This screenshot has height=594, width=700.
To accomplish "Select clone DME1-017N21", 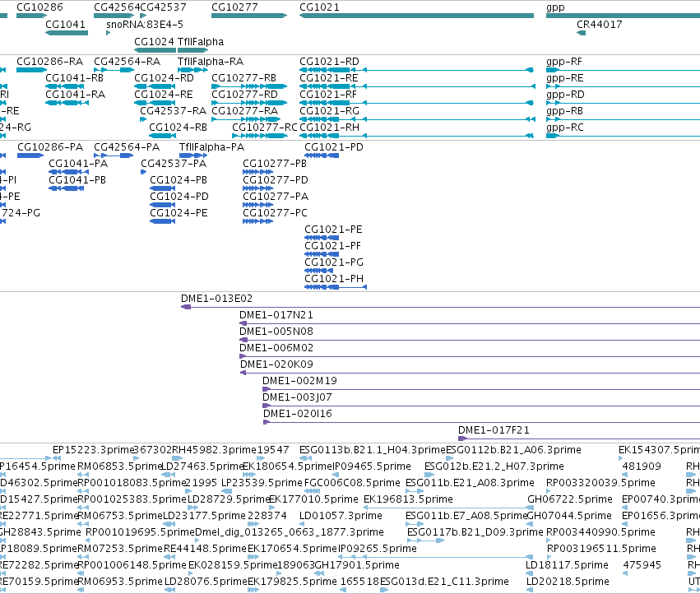I will pyautogui.click(x=276, y=315).
